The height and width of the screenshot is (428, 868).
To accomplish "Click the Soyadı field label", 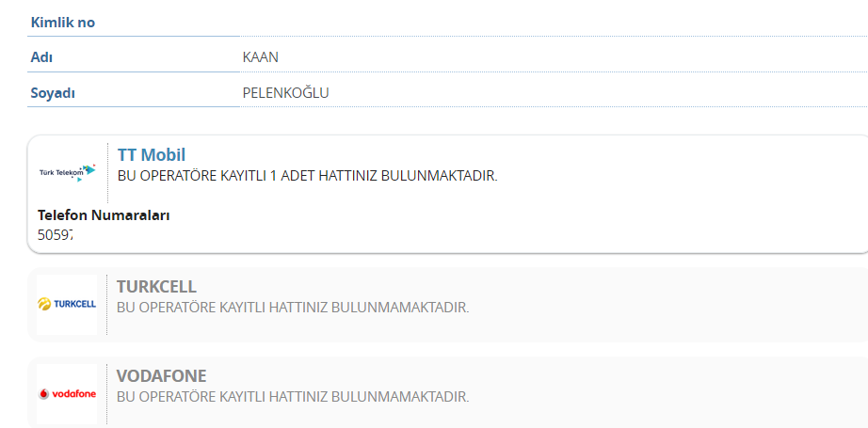I will 53,93.
